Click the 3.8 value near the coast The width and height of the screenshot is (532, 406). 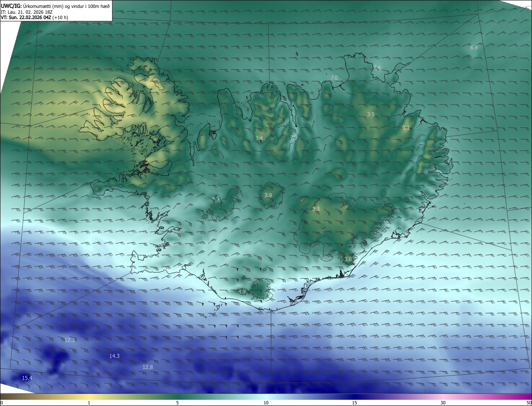[348, 259]
